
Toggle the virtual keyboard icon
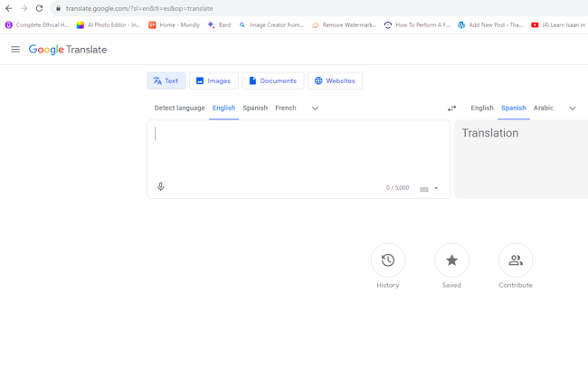click(424, 189)
